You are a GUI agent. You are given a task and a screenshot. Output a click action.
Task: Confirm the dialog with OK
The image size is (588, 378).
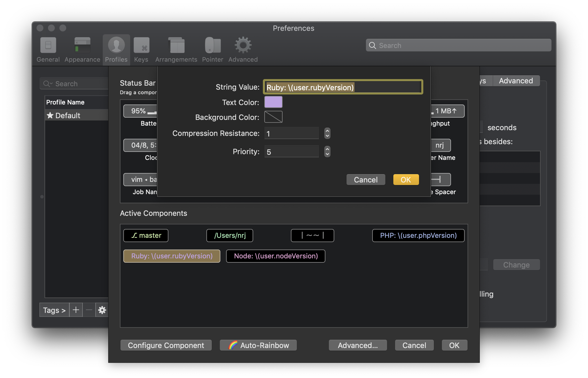coord(406,180)
